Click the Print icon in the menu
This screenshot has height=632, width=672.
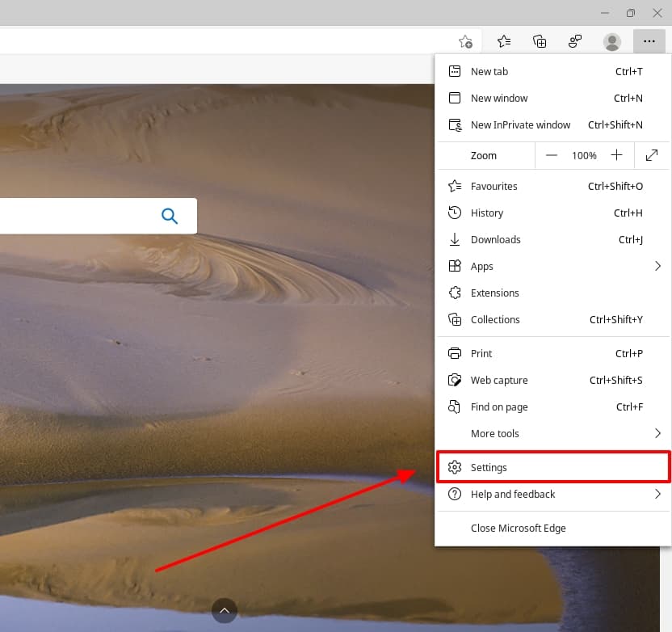click(x=455, y=353)
